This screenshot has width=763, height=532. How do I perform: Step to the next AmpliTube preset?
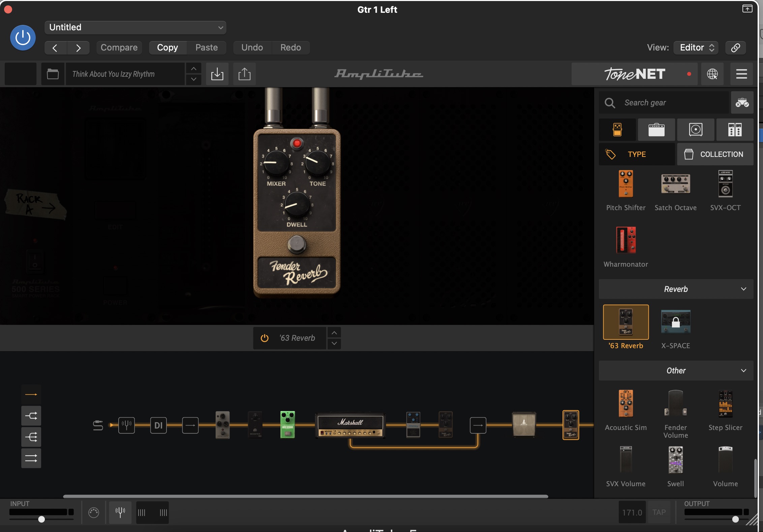point(194,79)
